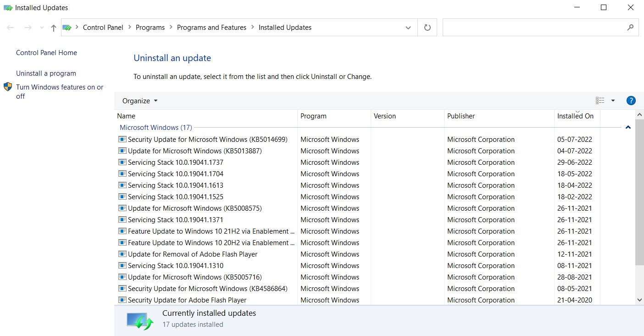Click the Back arrow navigation button
Image resolution: width=644 pixels, height=336 pixels.
tap(11, 28)
